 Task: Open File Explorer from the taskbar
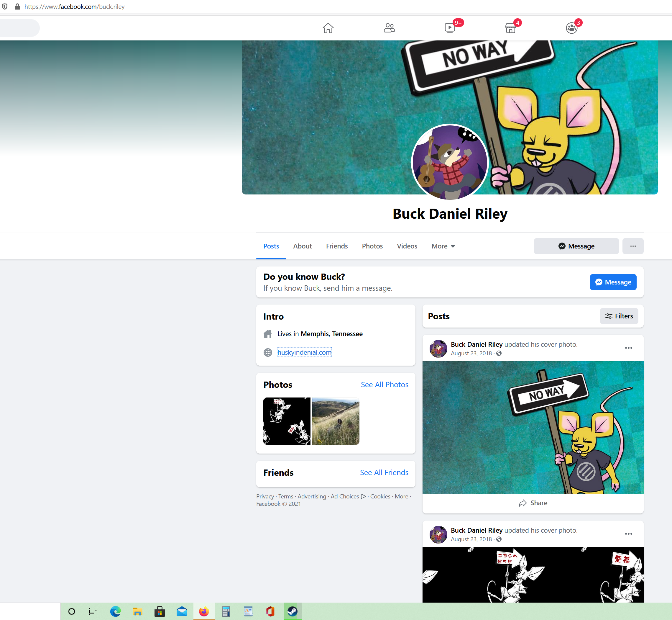coord(137,611)
